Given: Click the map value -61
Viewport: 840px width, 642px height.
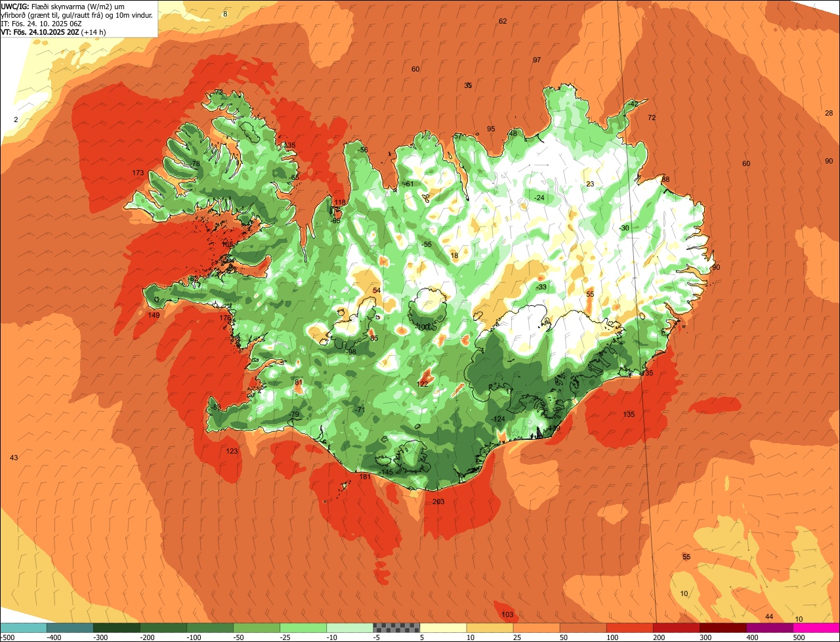Looking at the screenshot, I should (408, 184).
